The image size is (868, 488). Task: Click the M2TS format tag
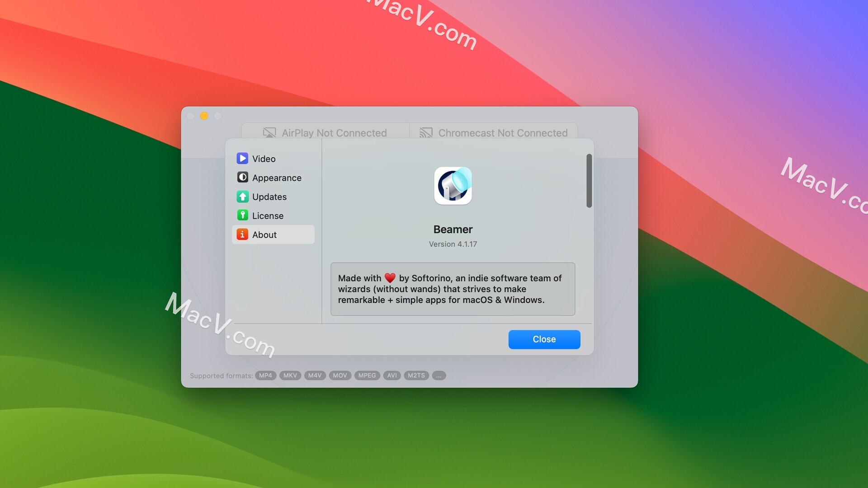tap(417, 375)
